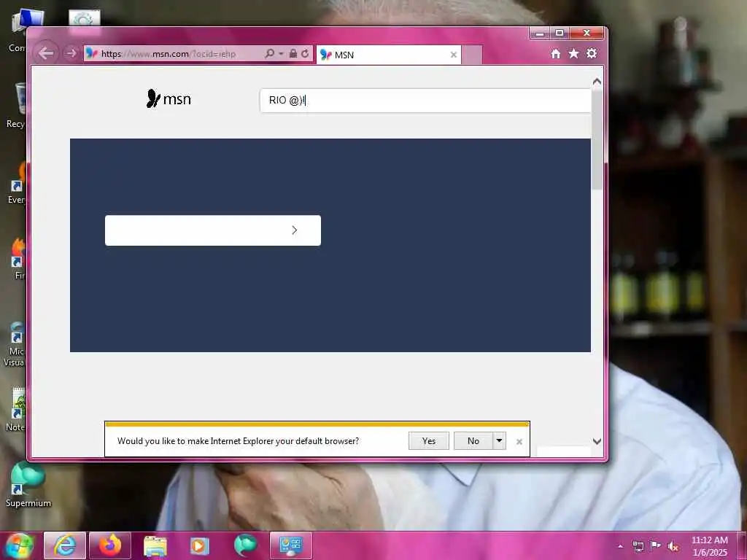
Task: Close the MSN tab
Action: tap(454, 55)
